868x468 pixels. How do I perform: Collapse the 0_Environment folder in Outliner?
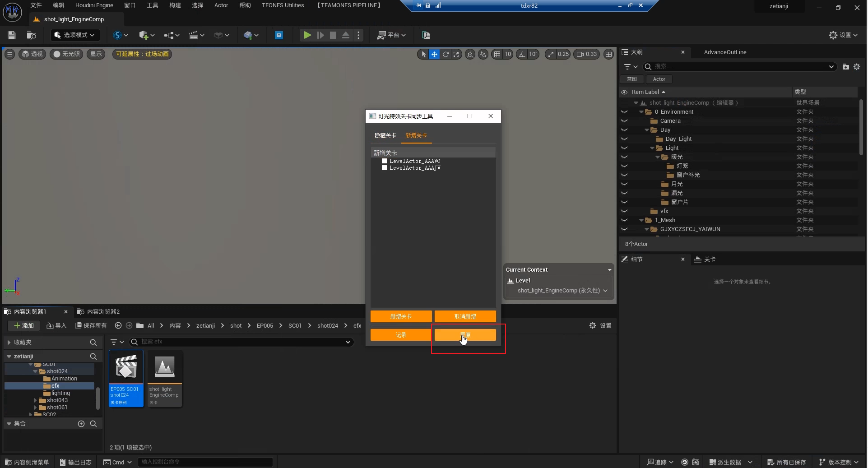tap(641, 112)
